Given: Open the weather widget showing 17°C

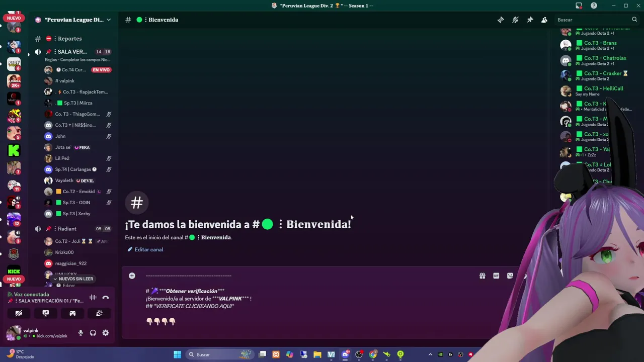Looking at the screenshot, I should coord(20,354).
